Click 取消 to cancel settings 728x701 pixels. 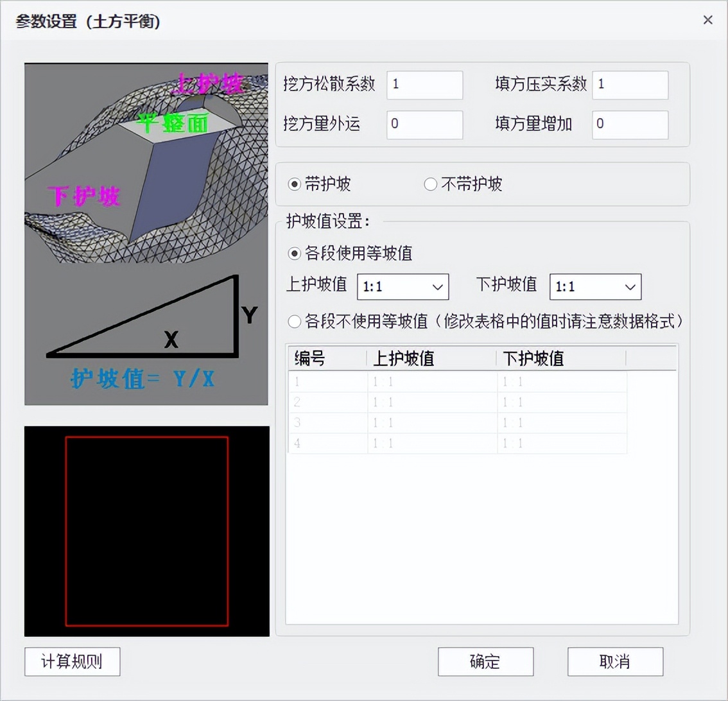[x=615, y=662]
